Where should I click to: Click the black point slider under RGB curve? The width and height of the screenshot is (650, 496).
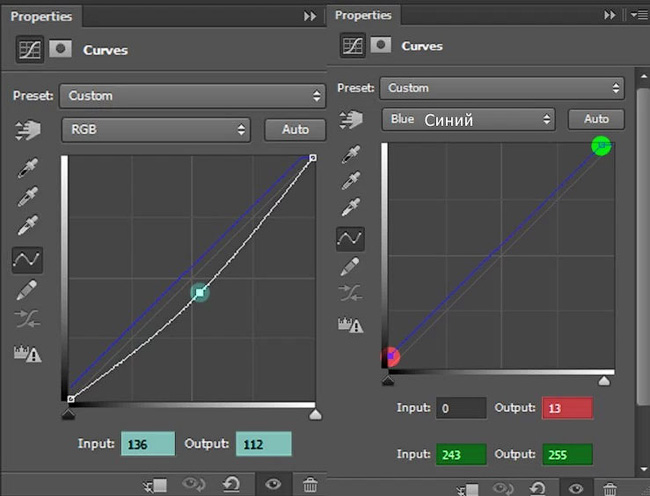pyautogui.click(x=68, y=414)
